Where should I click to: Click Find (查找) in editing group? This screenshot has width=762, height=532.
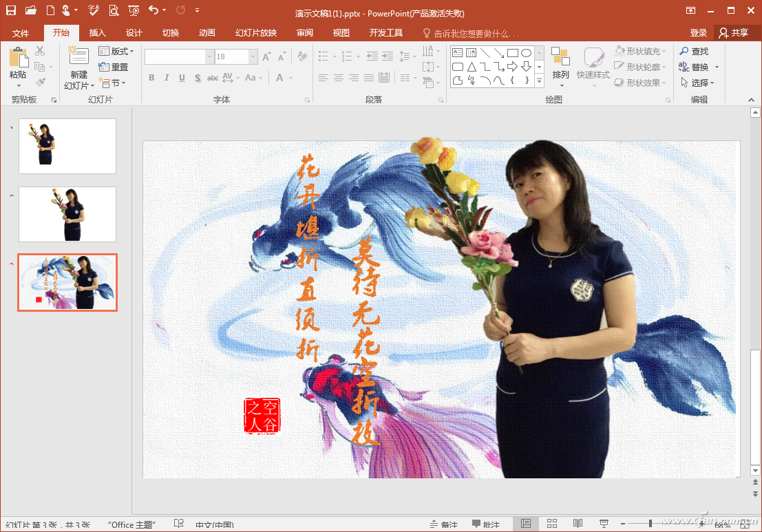694,51
